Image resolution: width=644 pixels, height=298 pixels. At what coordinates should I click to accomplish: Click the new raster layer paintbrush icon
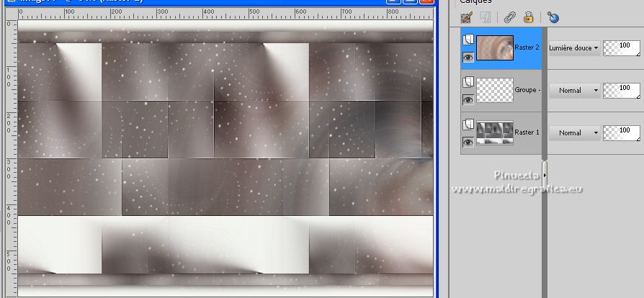tap(466, 17)
